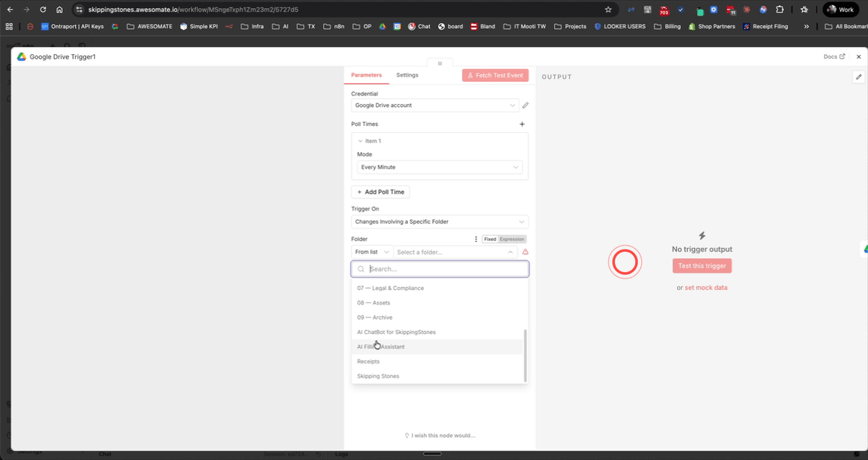Image resolution: width=868 pixels, height=460 pixels.
Task: Click the Fetch Test Event button
Action: click(x=495, y=74)
